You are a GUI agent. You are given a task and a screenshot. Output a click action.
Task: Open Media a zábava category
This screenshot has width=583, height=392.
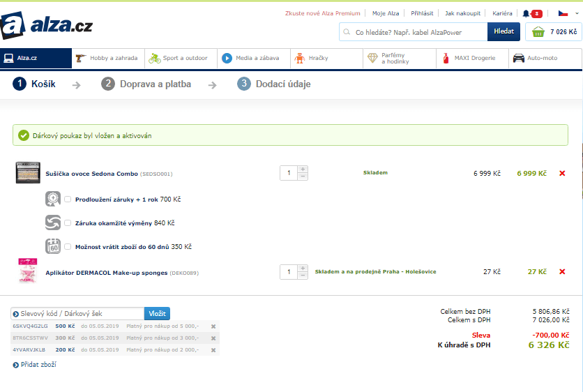point(254,58)
